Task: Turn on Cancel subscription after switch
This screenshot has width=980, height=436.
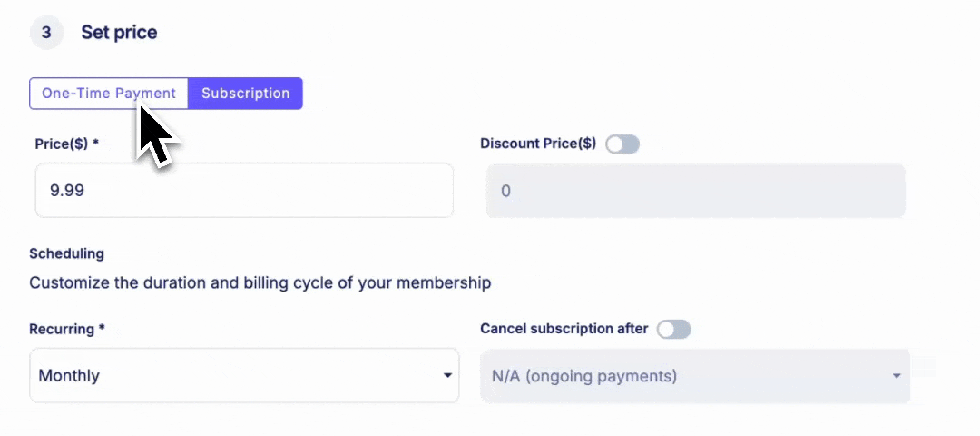Action: point(673,329)
